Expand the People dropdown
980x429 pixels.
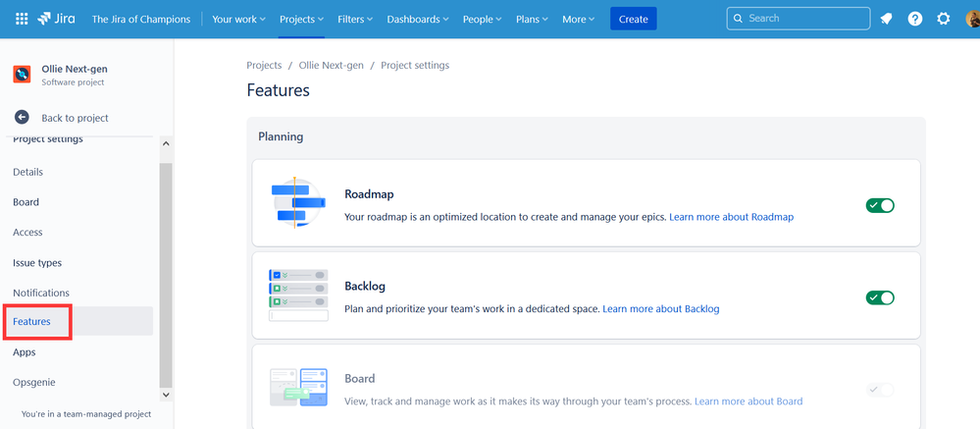(x=482, y=20)
